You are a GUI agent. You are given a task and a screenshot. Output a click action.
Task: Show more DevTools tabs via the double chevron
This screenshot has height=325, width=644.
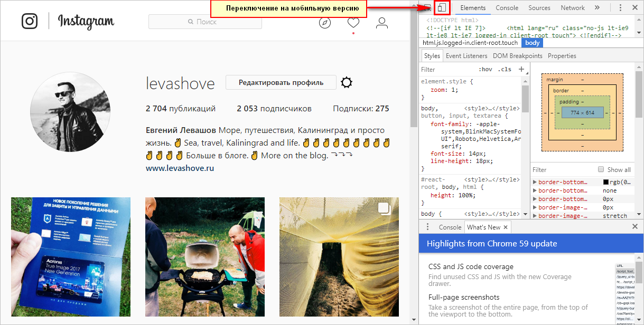[597, 8]
